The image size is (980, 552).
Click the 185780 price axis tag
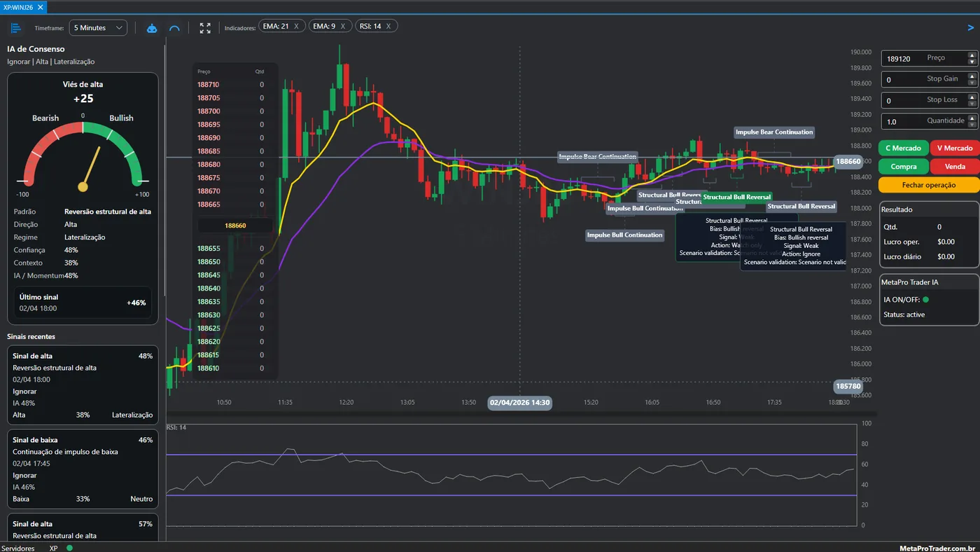[848, 386]
